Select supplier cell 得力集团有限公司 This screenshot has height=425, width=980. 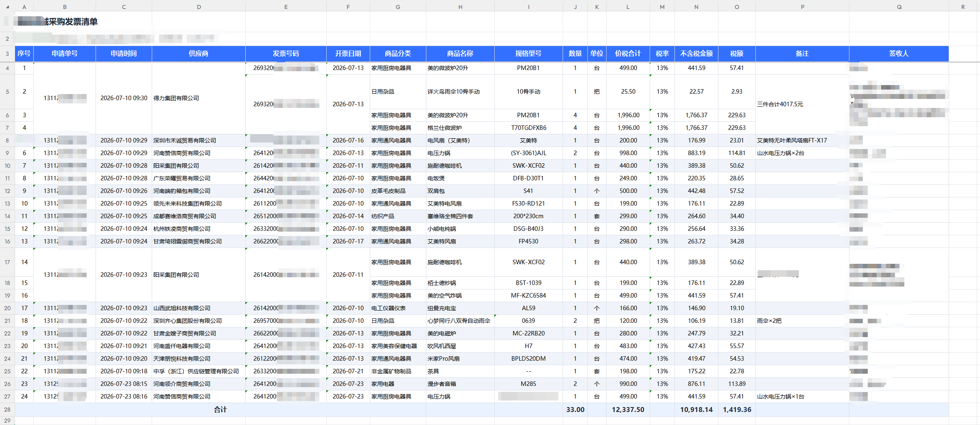click(x=199, y=98)
